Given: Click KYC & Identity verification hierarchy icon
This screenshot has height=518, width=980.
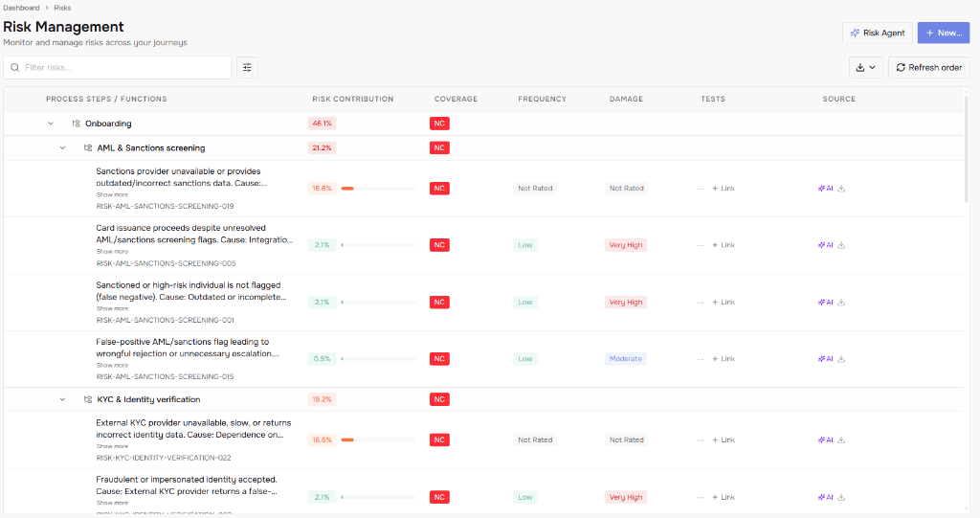Looking at the screenshot, I should click(x=88, y=399).
